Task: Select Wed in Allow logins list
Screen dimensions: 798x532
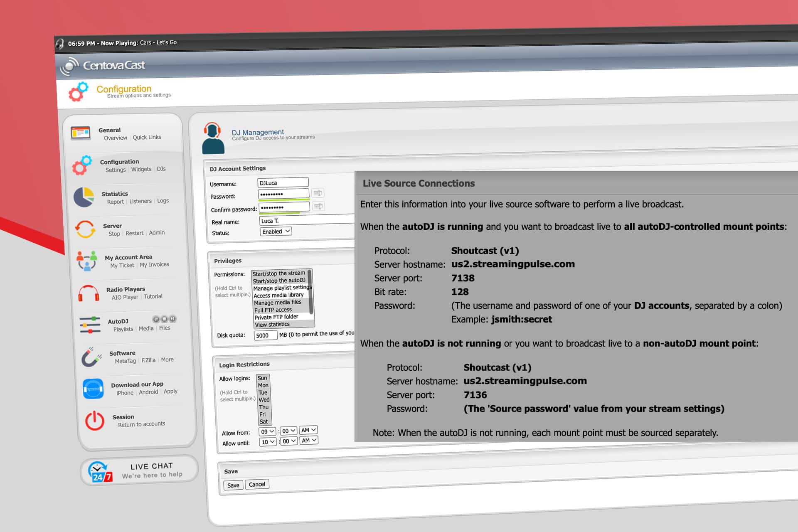Action: tap(264, 400)
